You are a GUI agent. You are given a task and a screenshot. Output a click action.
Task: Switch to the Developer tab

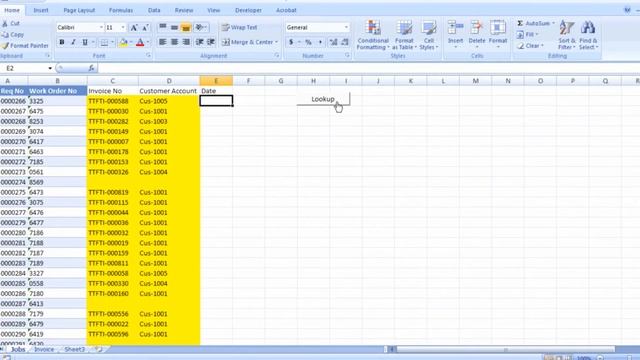click(x=248, y=10)
